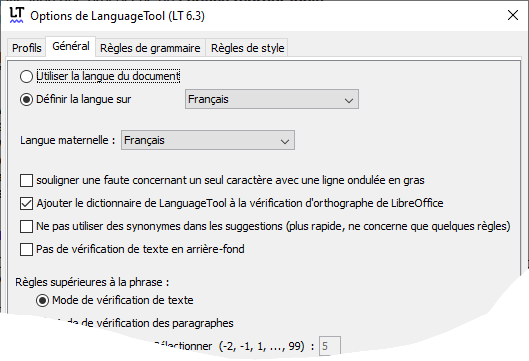Select 'Mode de vérification de texte' radio
The width and height of the screenshot is (529, 361).
point(43,300)
